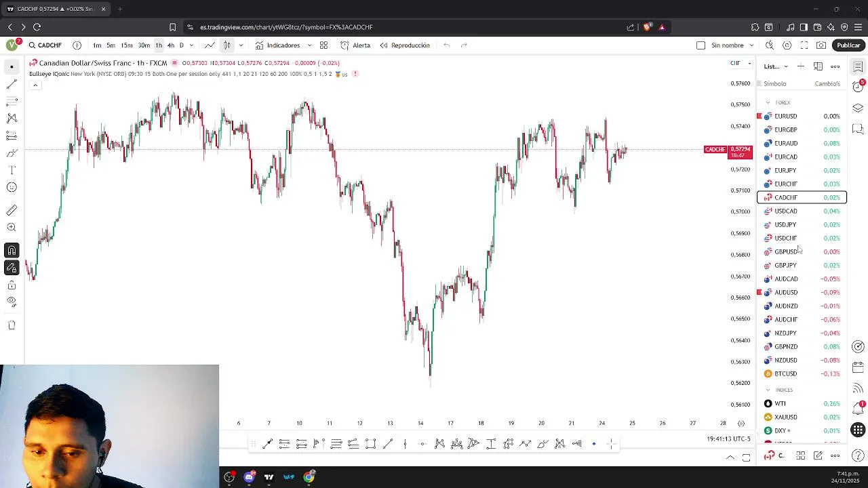Open watchlist more options menu
Screen dimensions: 868x488
click(835, 66)
